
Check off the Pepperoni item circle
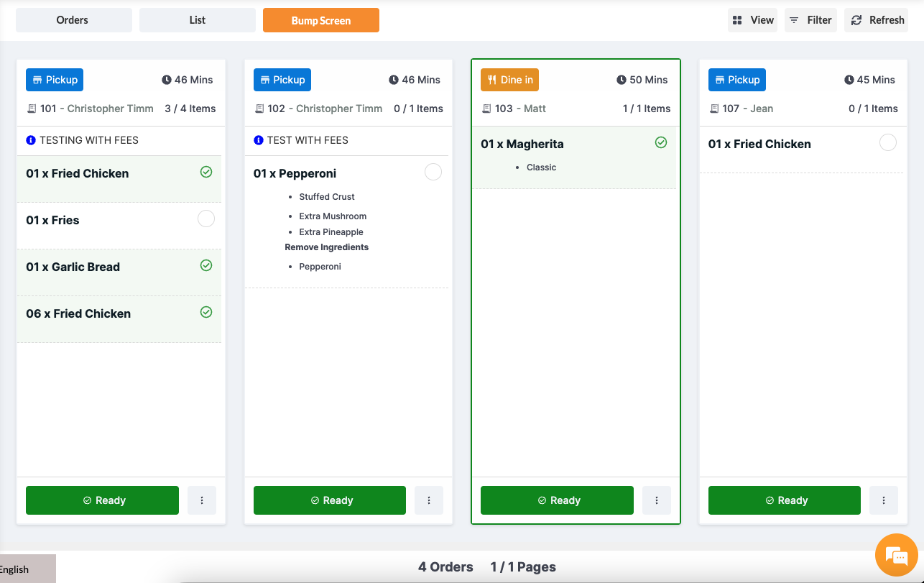coord(433,172)
